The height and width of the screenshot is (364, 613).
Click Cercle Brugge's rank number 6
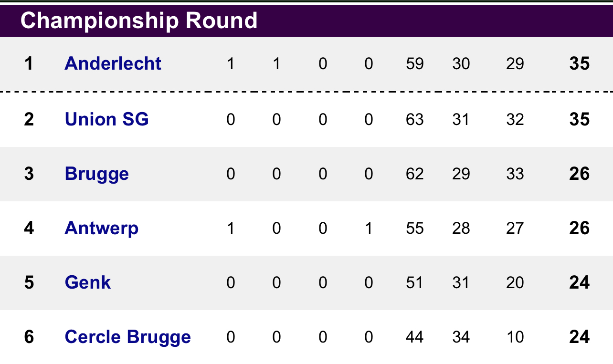pyautogui.click(x=29, y=337)
